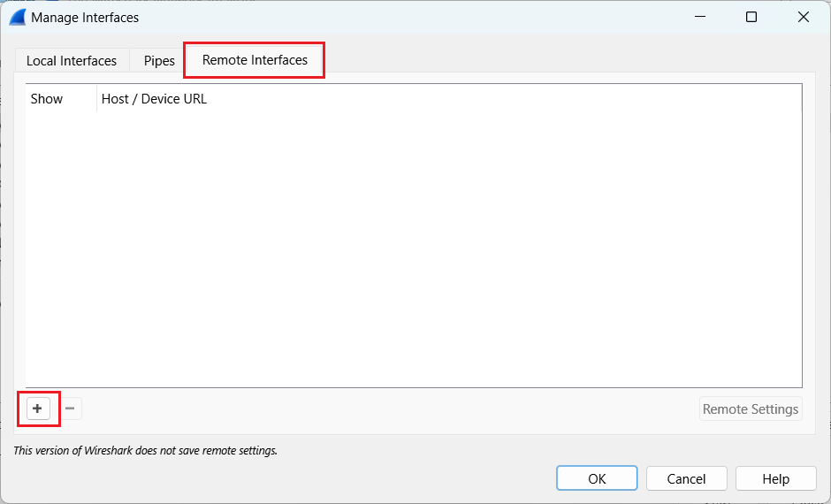Add a new remote interface with plus button

[x=38, y=409]
